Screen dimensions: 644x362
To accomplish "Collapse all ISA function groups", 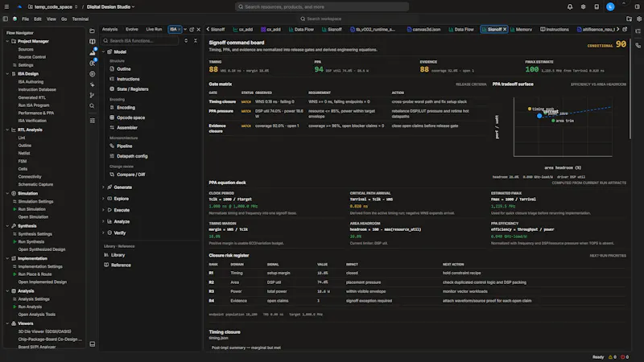I will [196, 41].
